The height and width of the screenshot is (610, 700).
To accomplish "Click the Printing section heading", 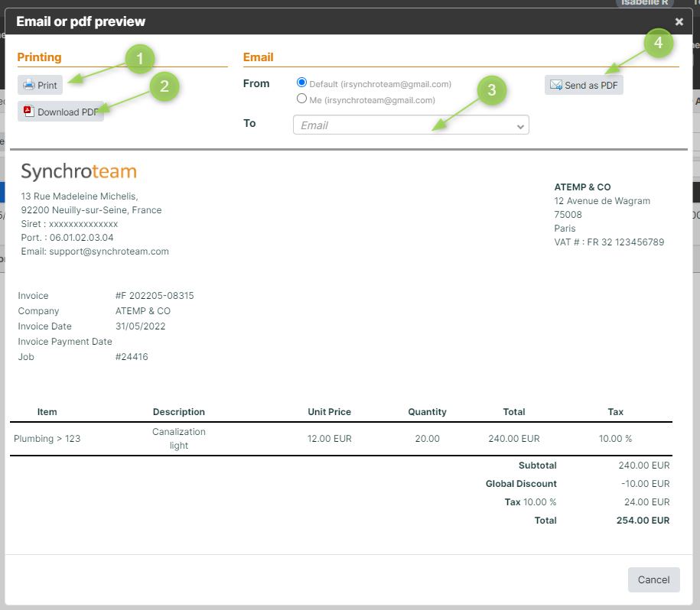I will [39, 57].
